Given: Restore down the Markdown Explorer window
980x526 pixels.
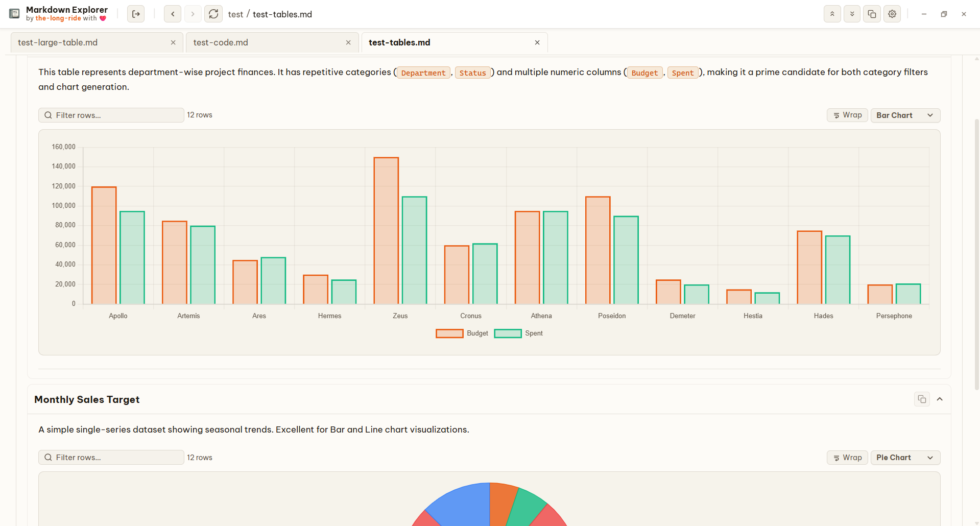Looking at the screenshot, I should click(944, 14).
